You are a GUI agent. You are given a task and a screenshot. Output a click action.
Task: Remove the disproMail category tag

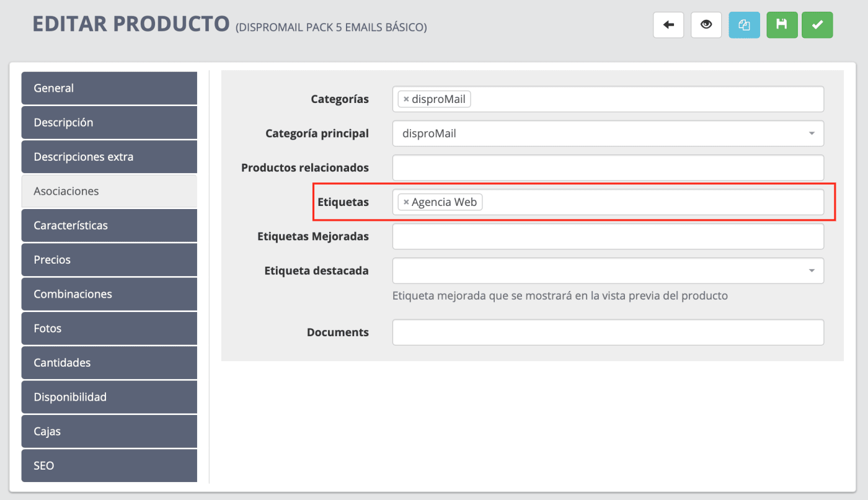click(406, 99)
